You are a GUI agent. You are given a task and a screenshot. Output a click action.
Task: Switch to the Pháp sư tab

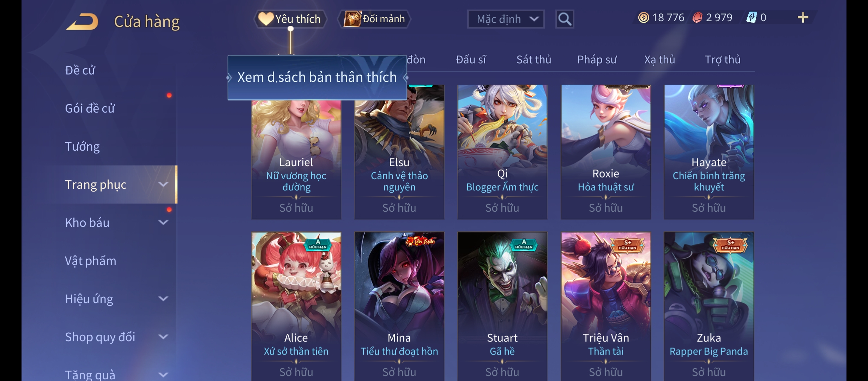tap(597, 60)
